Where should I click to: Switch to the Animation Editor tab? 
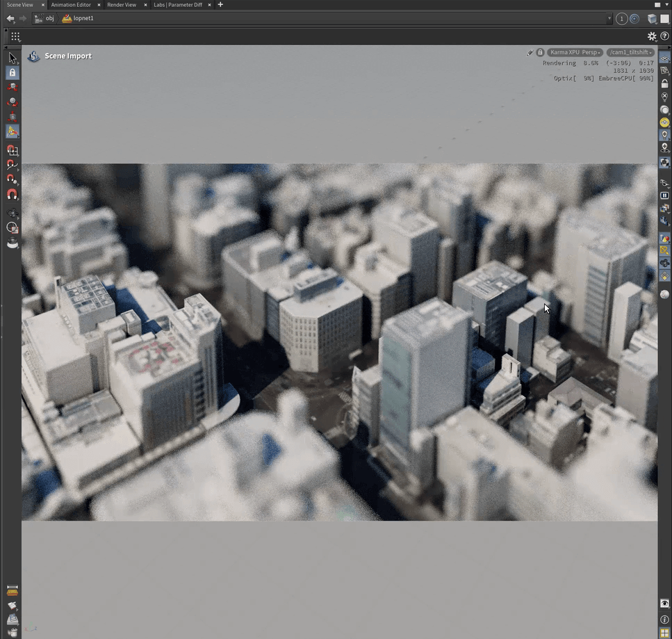coord(70,5)
